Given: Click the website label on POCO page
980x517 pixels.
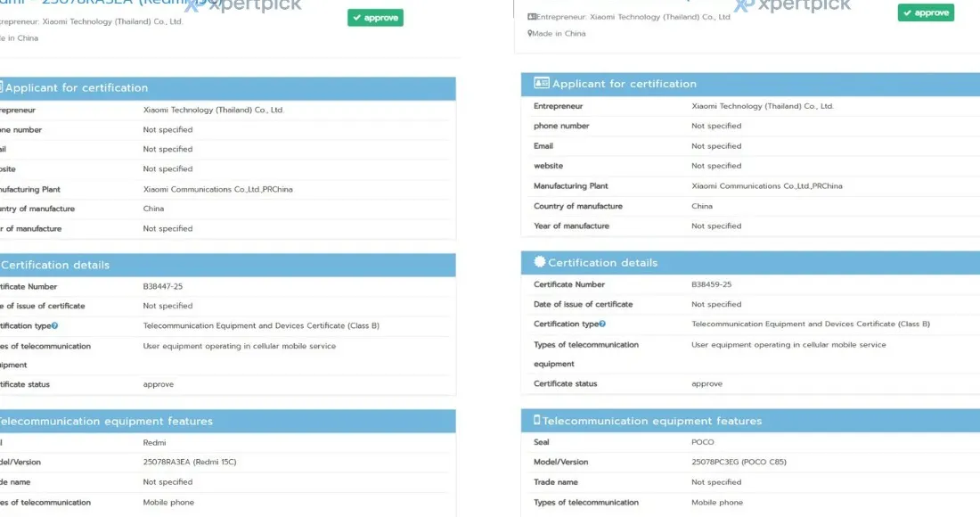Looking at the screenshot, I should click(x=548, y=166).
